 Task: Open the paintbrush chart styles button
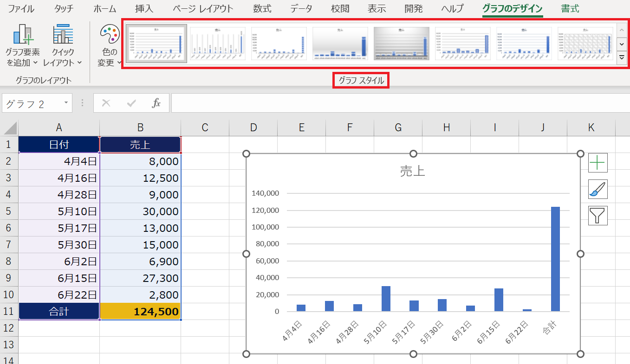pyautogui.click(x=598, y=189)
